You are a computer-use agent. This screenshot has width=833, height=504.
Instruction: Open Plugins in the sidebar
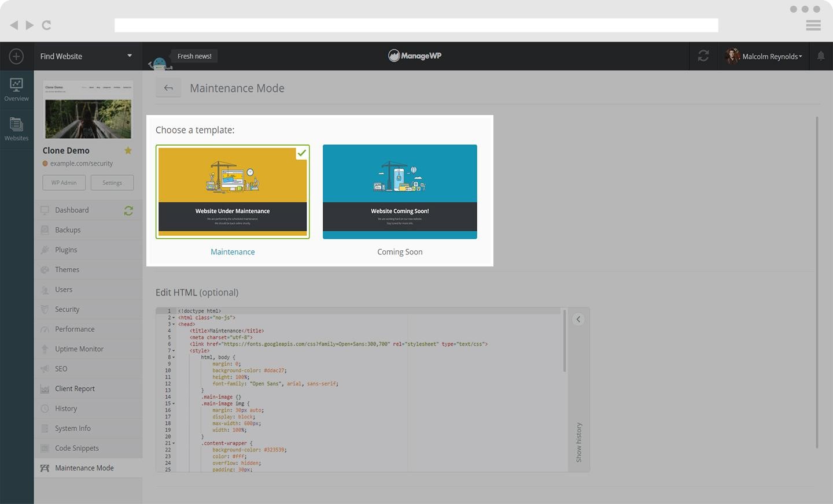pos(88,250)
